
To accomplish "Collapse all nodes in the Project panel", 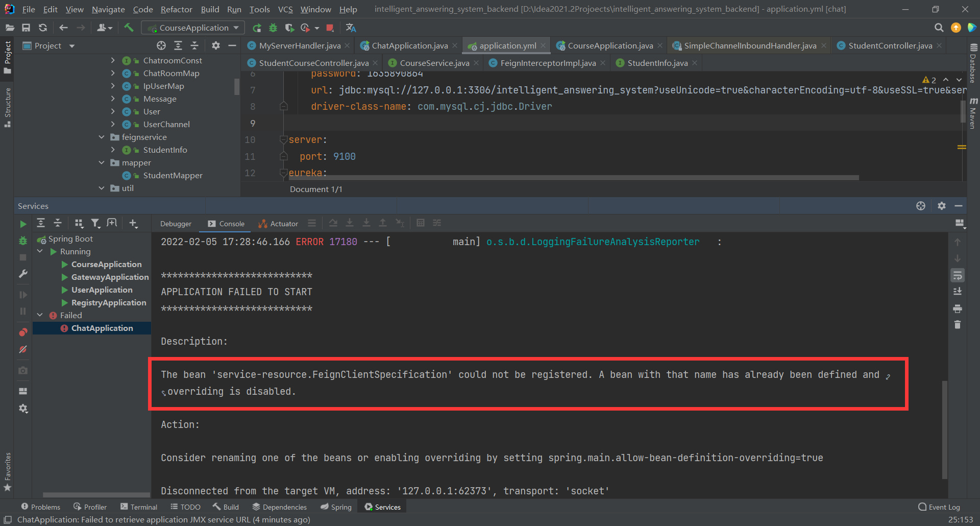I will (194, 45).
